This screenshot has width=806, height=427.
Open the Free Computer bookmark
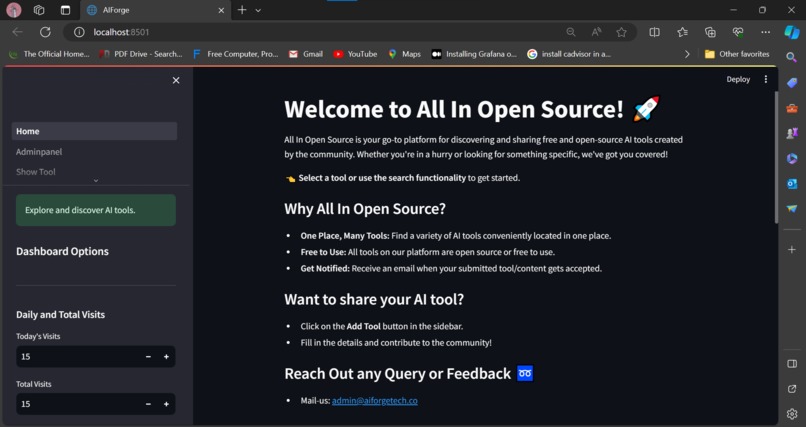(235, 54)
